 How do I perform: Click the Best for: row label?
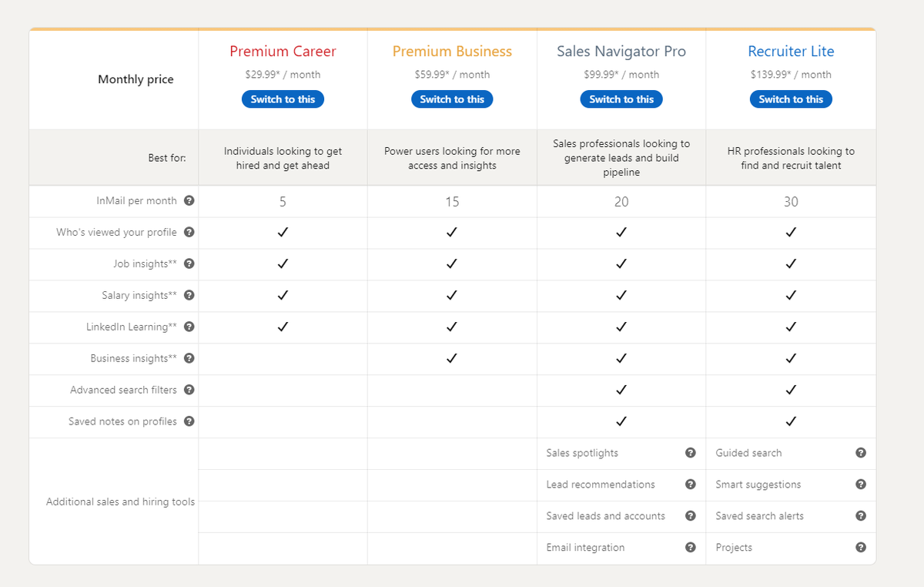[167, 158]
